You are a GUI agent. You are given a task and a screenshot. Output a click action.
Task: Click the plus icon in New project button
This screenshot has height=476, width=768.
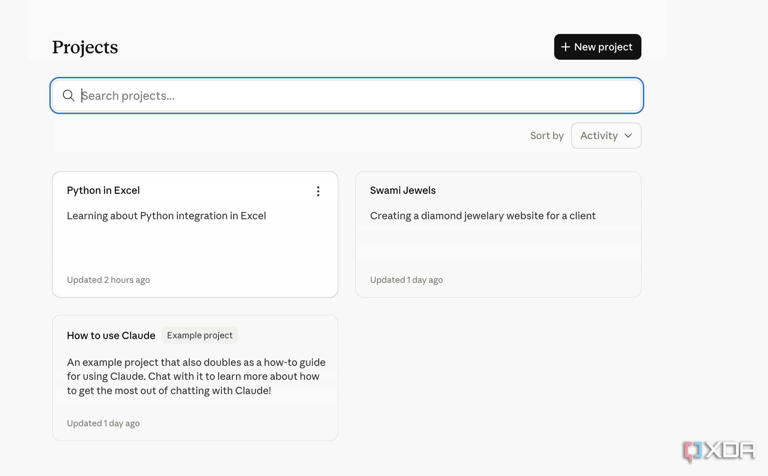tap(565, 47)
